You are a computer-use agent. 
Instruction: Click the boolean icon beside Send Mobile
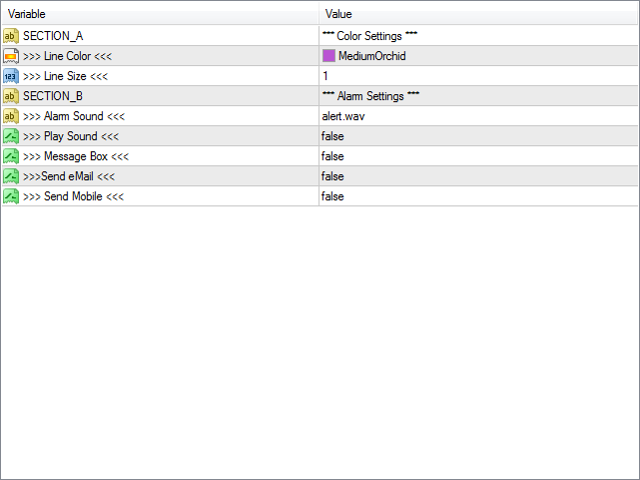pyautogui.click(x=11, y=196)
